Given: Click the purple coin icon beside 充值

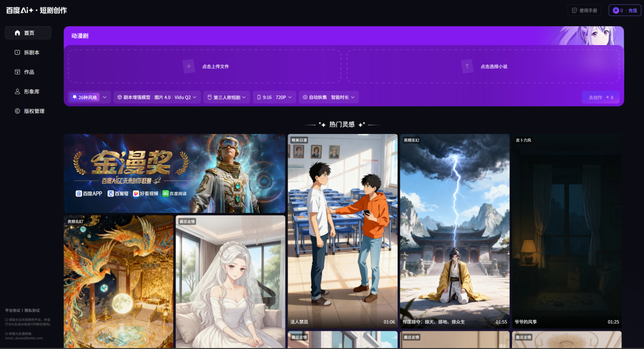Looking at the screenshot, I should 616,10.
